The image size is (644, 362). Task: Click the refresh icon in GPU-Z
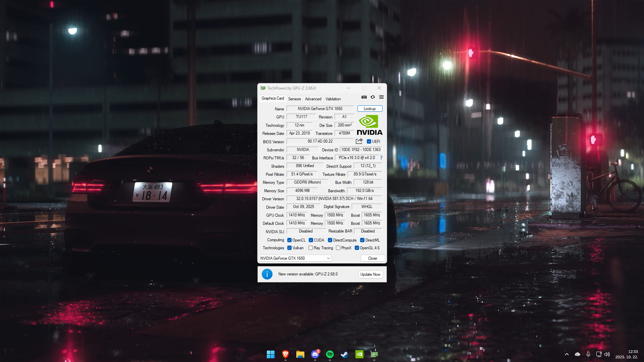[373, 97]
